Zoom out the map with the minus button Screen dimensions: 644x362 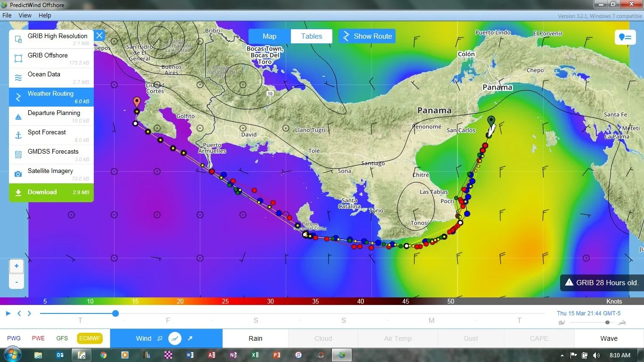click(17, 282)
